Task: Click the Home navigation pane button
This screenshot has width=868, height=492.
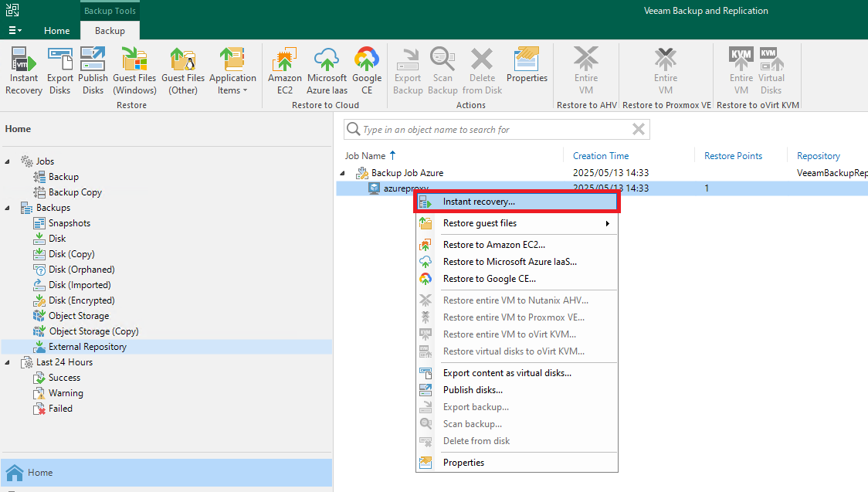Action: 167,473
